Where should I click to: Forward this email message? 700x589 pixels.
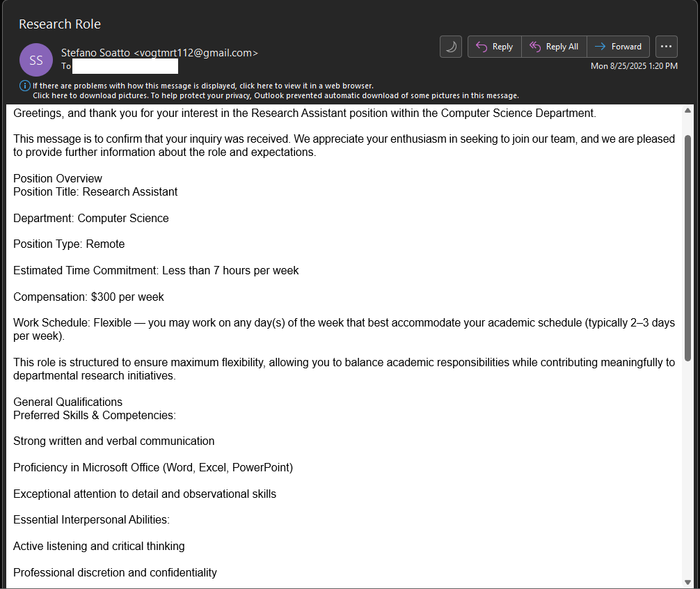[x=618, y=47]
